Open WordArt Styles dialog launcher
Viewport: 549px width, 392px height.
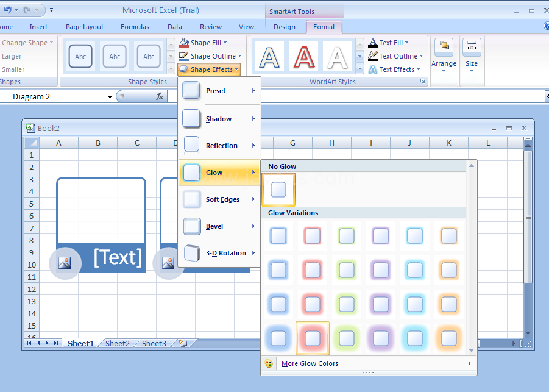pyautogui.click(x=423, y=81)
